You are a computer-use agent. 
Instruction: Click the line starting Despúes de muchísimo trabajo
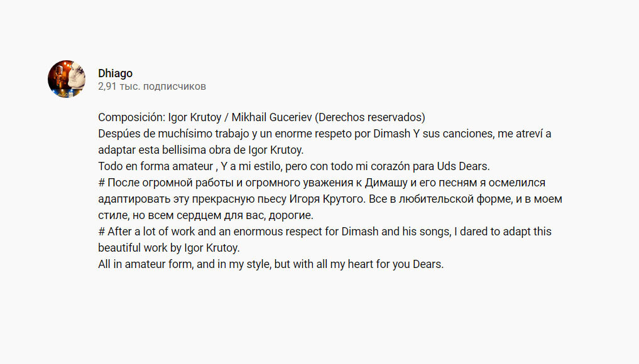click(325, 134)
